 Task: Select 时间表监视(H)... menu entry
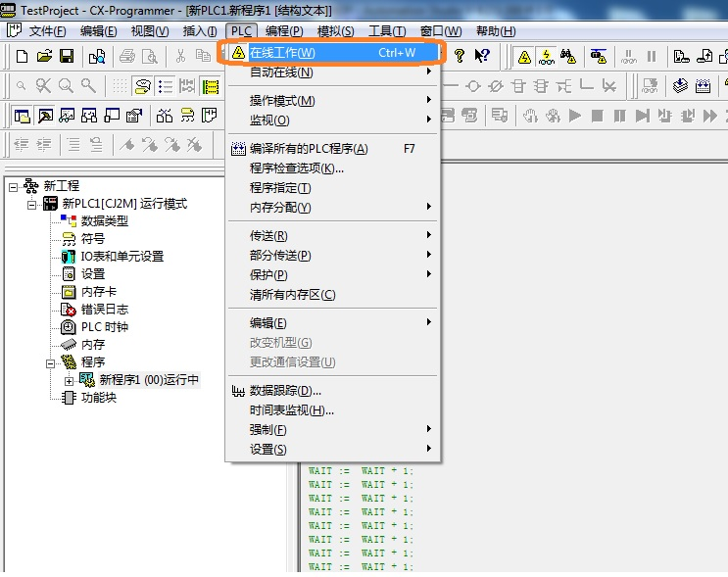pos(332,409)
